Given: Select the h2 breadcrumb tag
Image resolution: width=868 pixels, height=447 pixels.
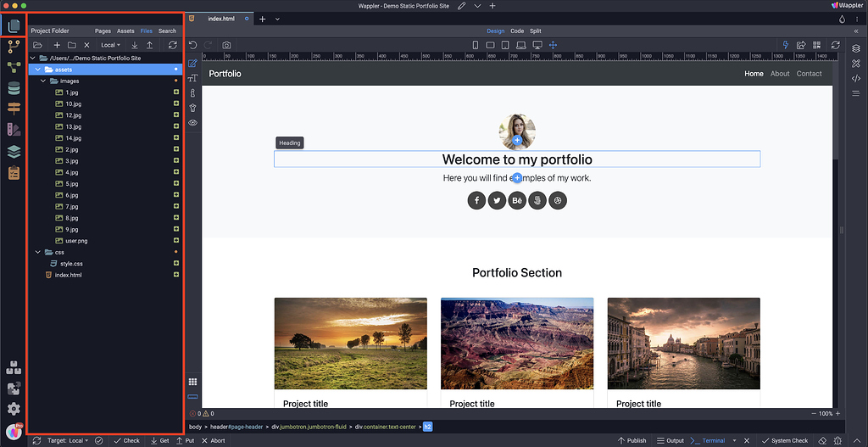Looking at the screenshot, I should point(428,427).
